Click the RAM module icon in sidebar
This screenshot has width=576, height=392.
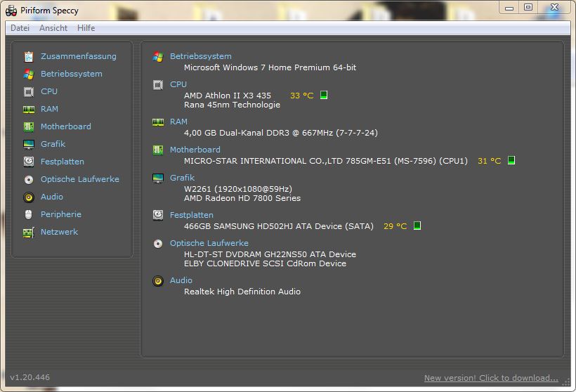[29, 109]
